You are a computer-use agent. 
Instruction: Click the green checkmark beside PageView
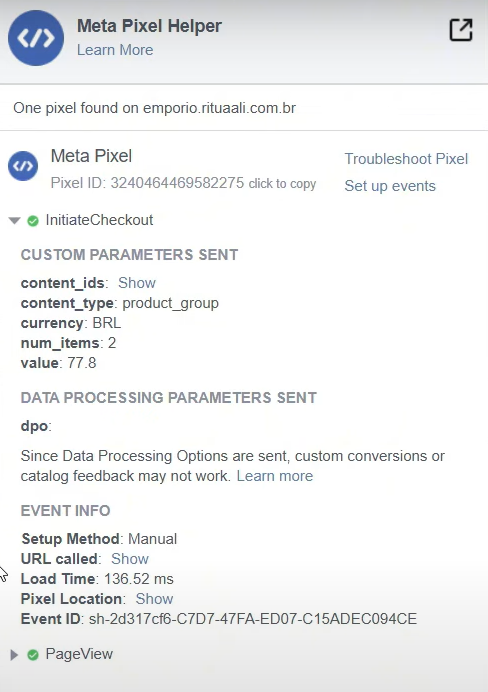coord(33,654)
